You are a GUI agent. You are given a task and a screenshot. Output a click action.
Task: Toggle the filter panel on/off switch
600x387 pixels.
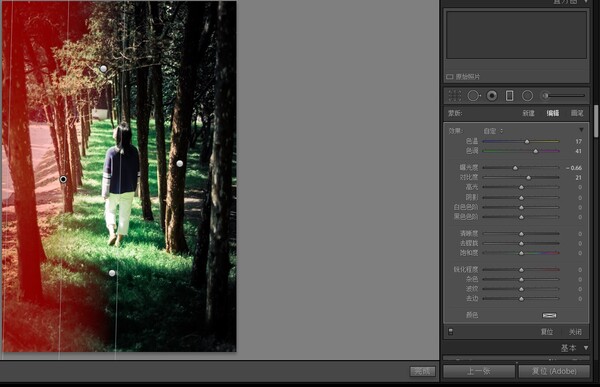(x=450, y=331)
